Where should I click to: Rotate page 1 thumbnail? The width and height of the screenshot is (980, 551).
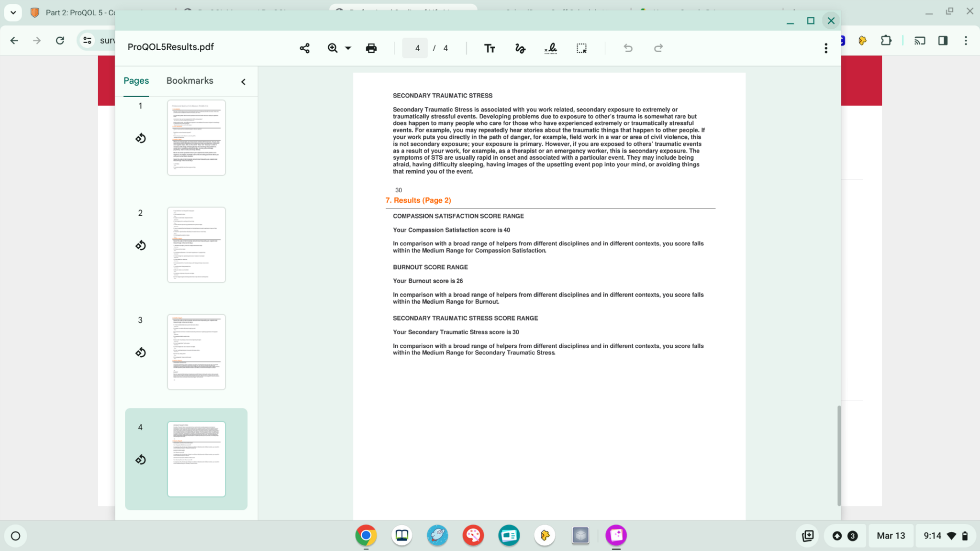(140, 139)
